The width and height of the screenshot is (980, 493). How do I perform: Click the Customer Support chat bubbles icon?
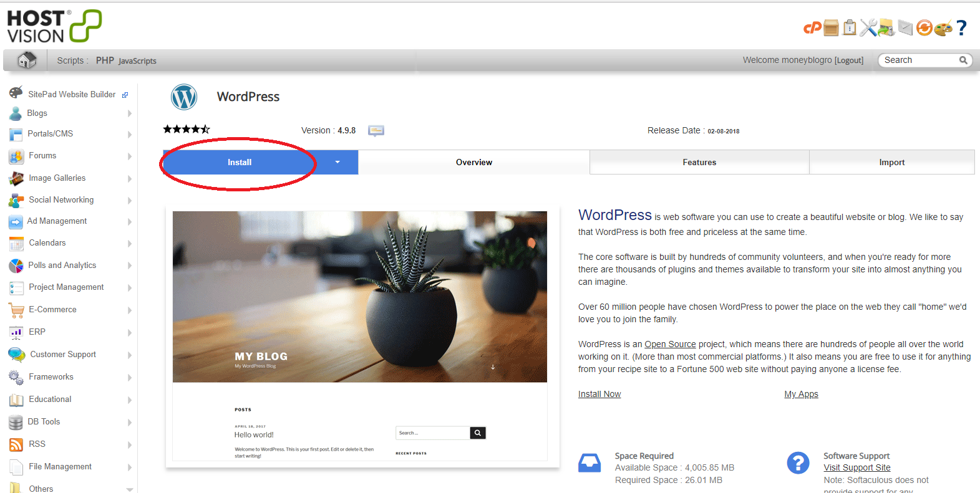click(x=17, y=355)
